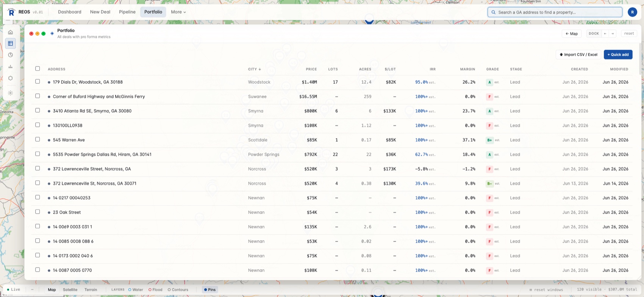Click the 95.0% IRR value

point(421,82)
